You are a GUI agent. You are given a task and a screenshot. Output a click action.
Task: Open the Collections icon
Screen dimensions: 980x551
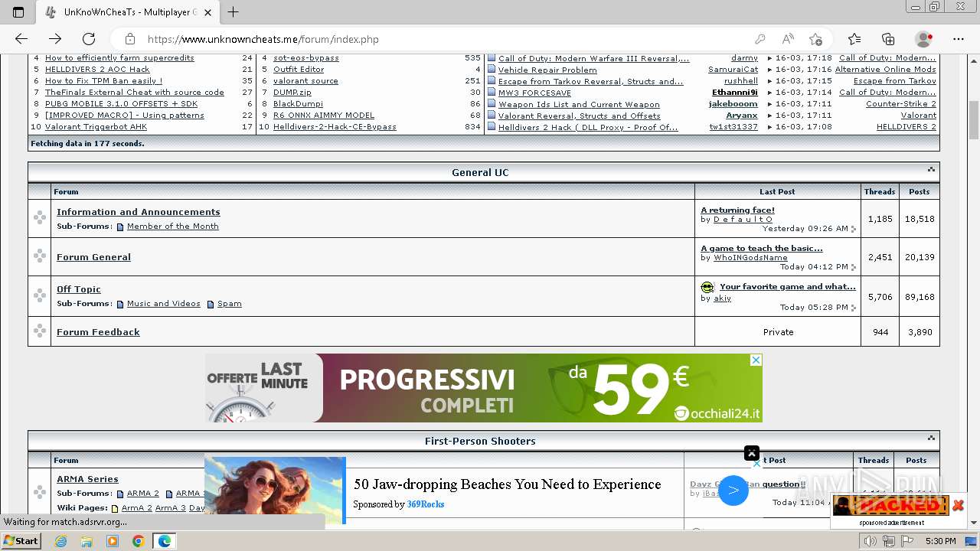pyautogui.click(x=888, y=39)
